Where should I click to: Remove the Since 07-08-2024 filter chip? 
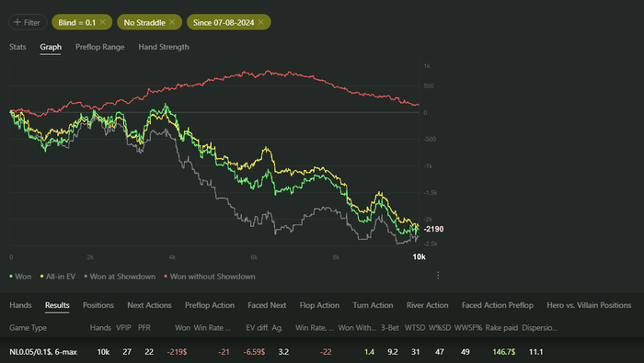(260, 22)
